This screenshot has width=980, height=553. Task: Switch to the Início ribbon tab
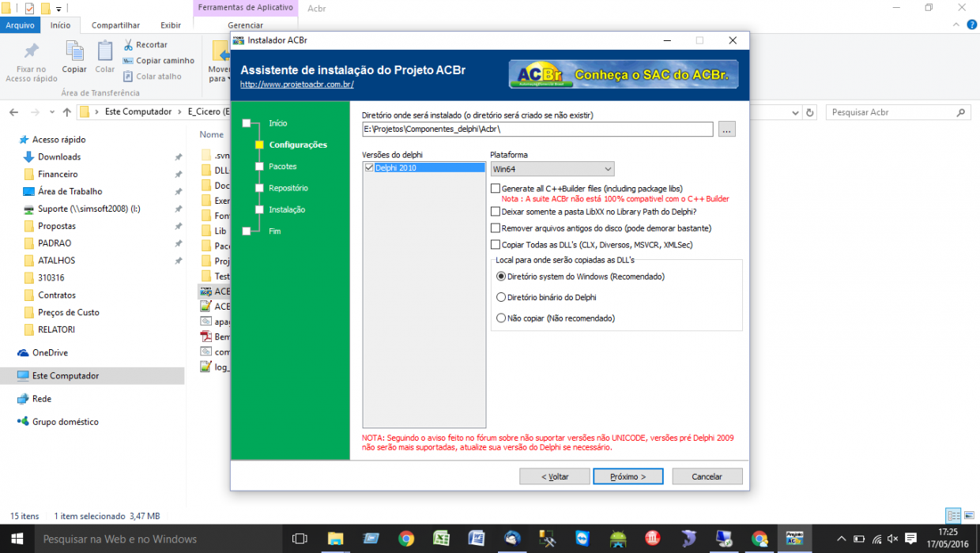click(60, 25)
